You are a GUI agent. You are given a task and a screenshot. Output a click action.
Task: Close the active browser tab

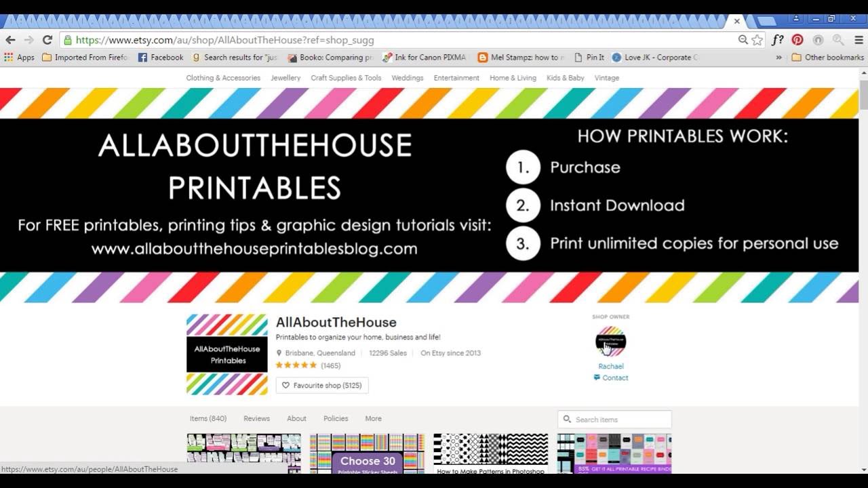point(736,21)
